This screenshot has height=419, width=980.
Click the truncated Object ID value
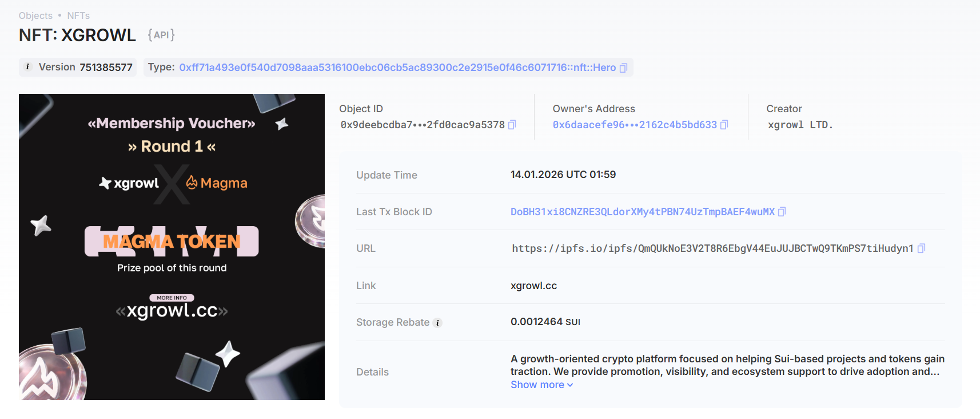422,125
